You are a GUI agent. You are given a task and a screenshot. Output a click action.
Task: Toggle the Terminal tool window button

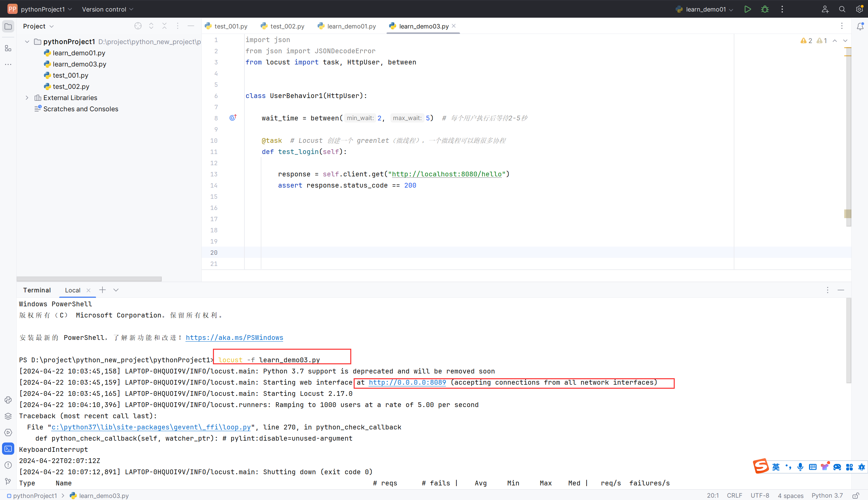pyautogui.click(x=8, y=448)
